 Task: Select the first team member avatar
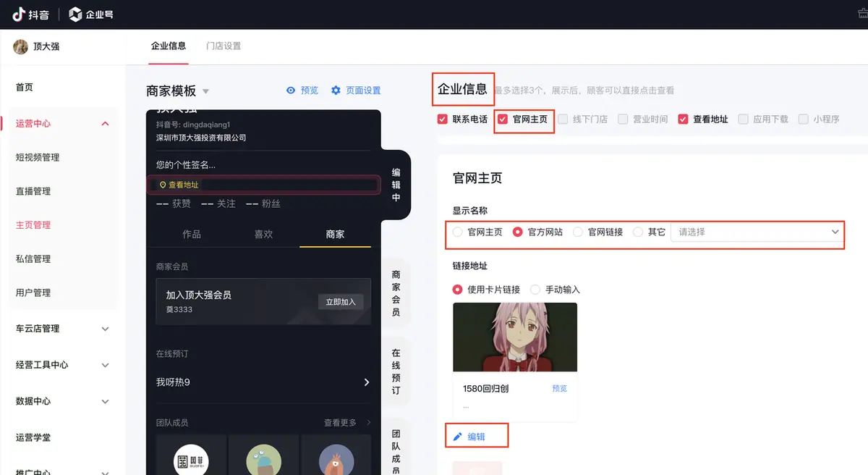click(192, 461)
